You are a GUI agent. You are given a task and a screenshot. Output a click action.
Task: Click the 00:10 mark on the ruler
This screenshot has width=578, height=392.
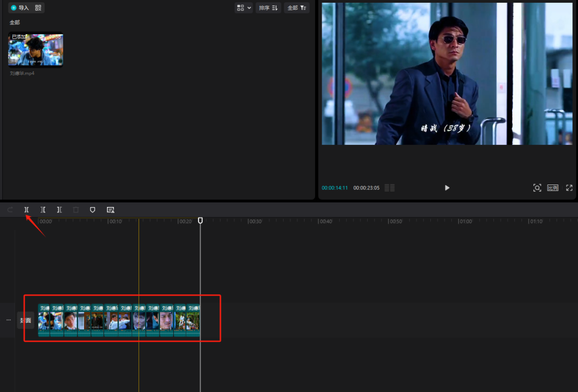116,221
